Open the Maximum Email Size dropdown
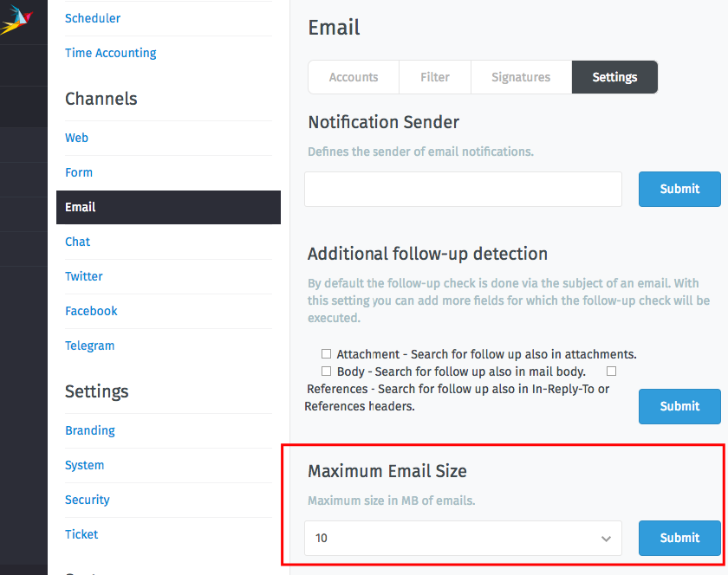Viewport: 728px width, 575px height. [463, 538]
